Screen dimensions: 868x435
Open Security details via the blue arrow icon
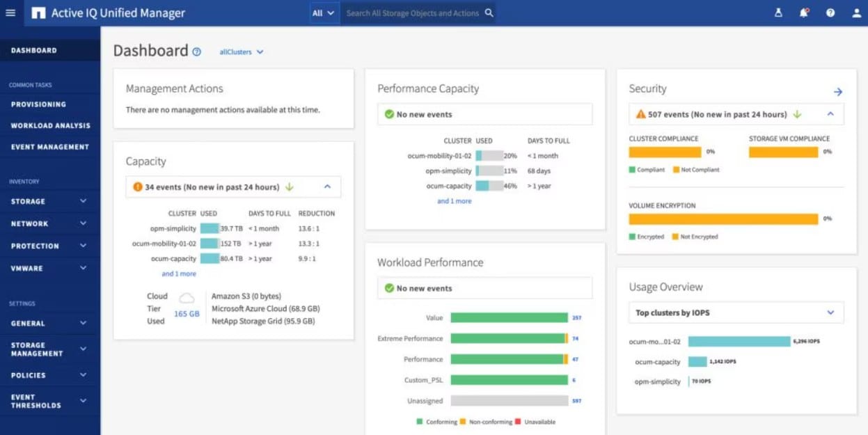(x=837, y=90)
